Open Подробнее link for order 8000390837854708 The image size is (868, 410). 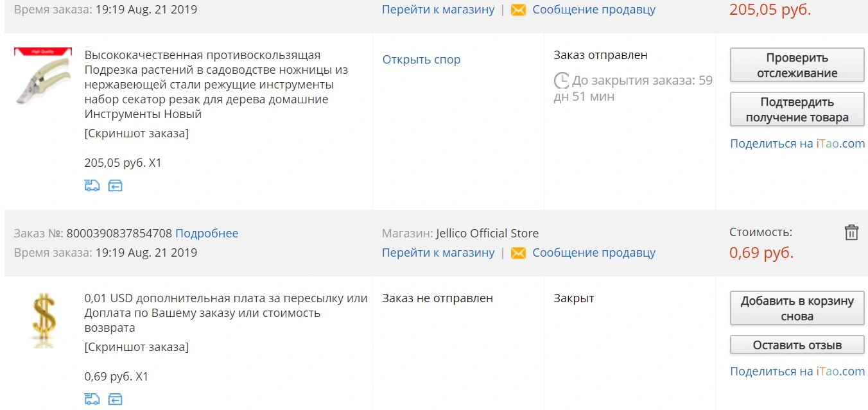coord(207,234)
